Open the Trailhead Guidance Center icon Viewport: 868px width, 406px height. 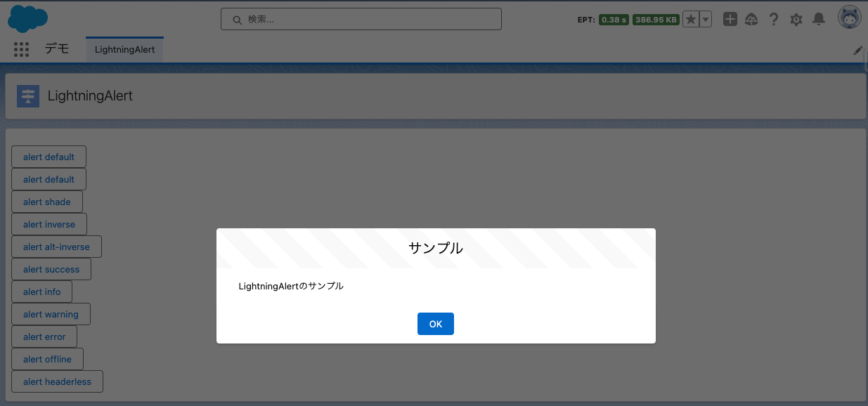[x=751, y=19]
